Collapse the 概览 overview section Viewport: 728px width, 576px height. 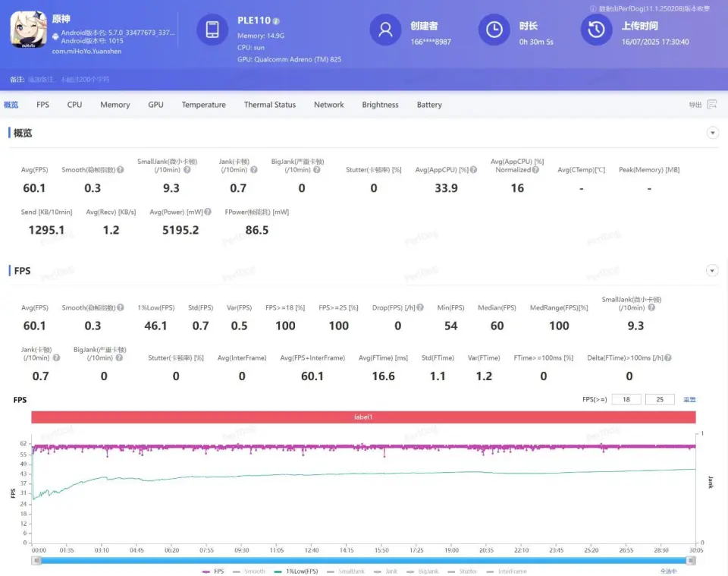coord(712,133)
